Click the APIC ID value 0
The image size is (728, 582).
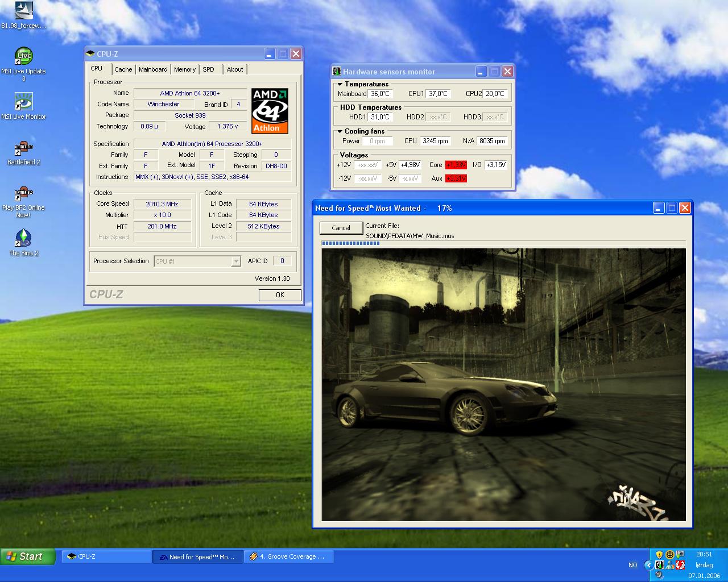click(282, 261)
